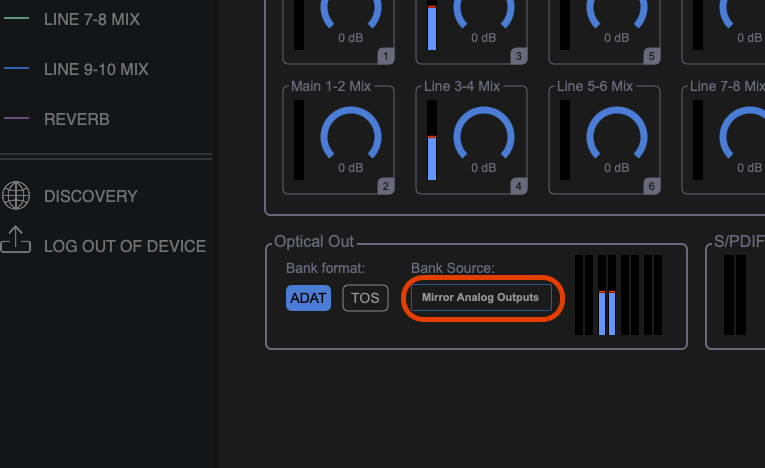
Task: Click the output number 5 badge
Action: (651, 56)
